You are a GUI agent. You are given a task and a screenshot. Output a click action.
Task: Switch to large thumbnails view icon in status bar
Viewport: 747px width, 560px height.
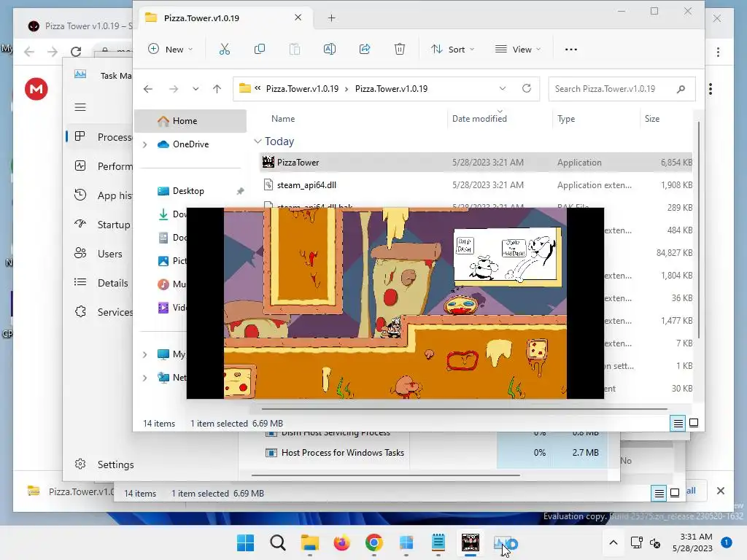tap(694, 423)
